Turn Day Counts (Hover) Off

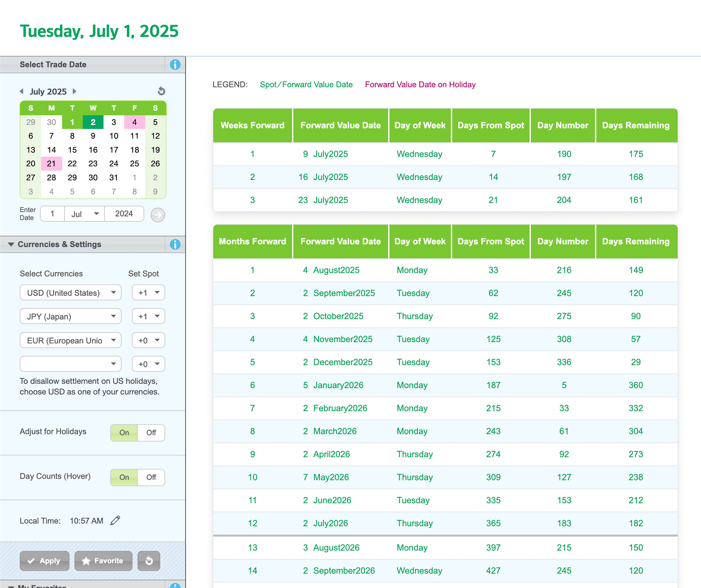coord(151,477)
